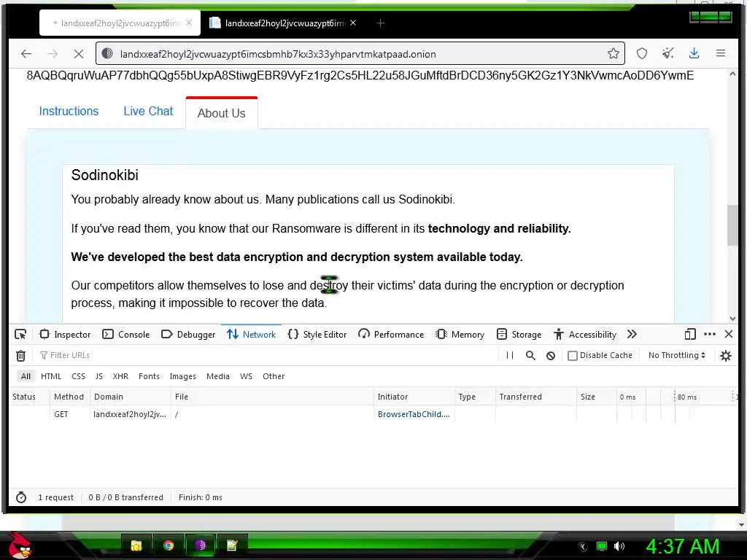Image resolution: width=747 pixels, height=560 pixels.
Task: Start performance analysis stopwatch icon
Action: click(21, 497)
